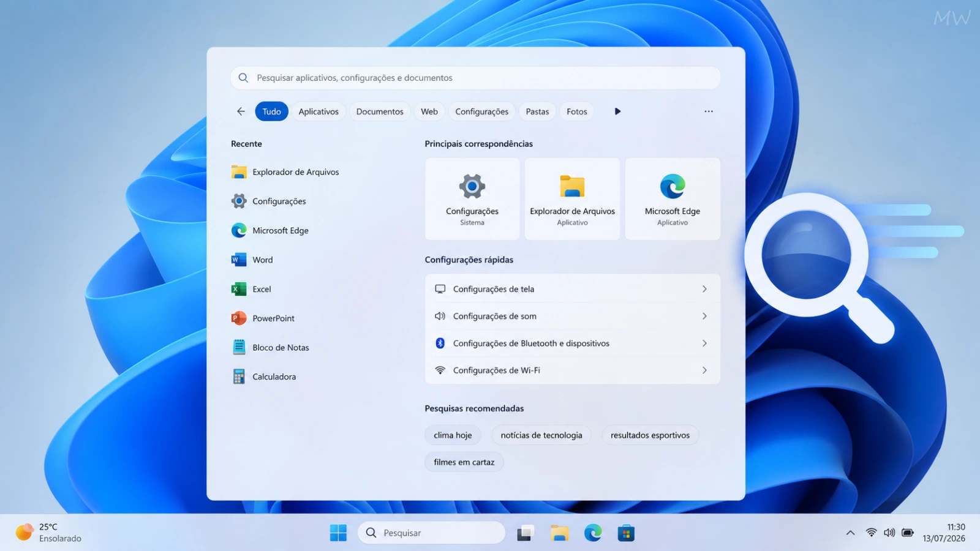Click the battery tray icon

908,533
